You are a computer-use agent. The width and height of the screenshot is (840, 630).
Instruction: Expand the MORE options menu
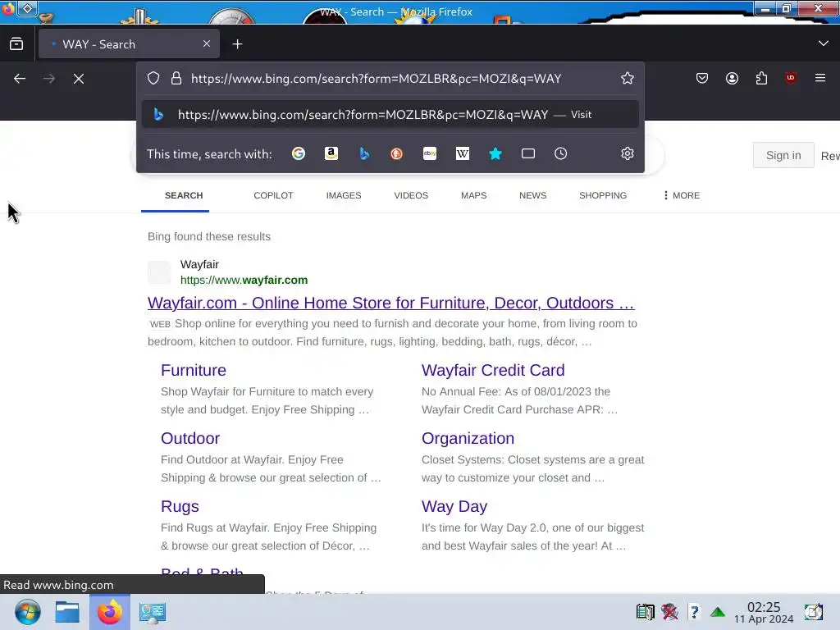pos(682,195)
